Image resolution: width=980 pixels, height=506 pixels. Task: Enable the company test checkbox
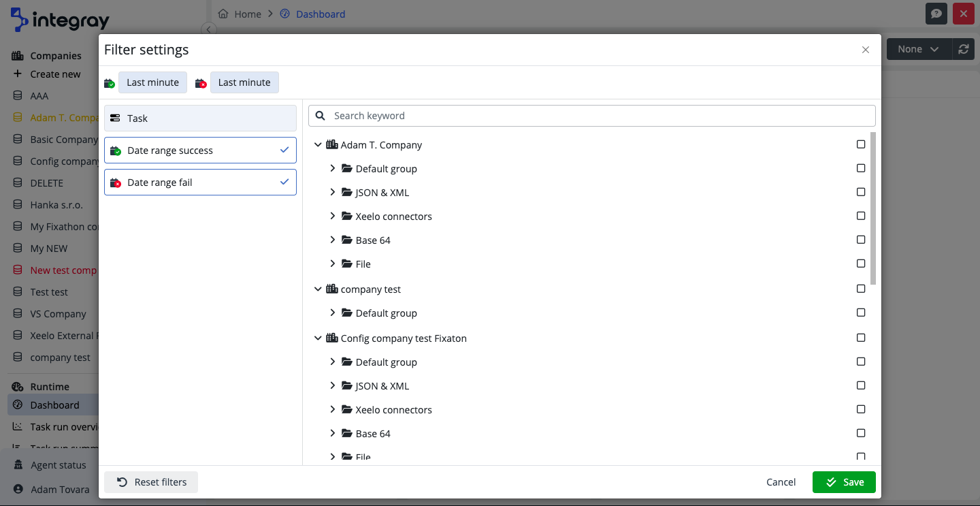click(861, 289)
